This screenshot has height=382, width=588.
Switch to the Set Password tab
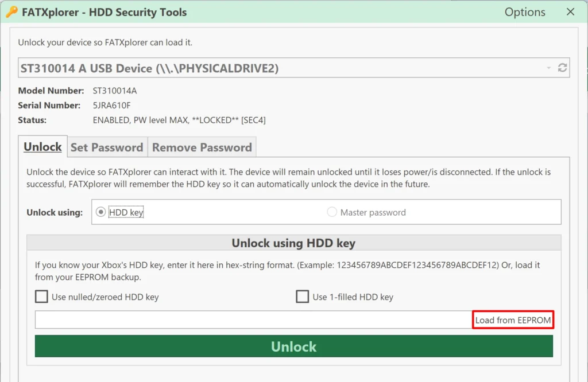pos(107,147)
